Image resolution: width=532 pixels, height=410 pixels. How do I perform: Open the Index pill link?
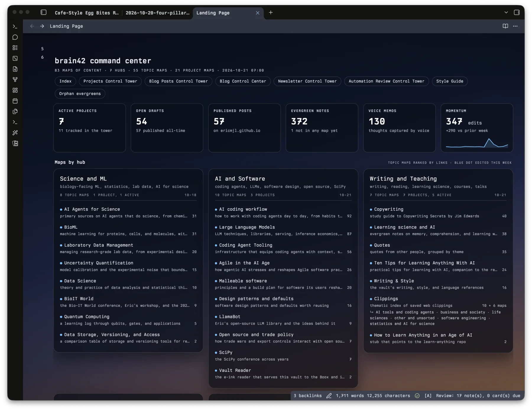[x=65, y=81]
